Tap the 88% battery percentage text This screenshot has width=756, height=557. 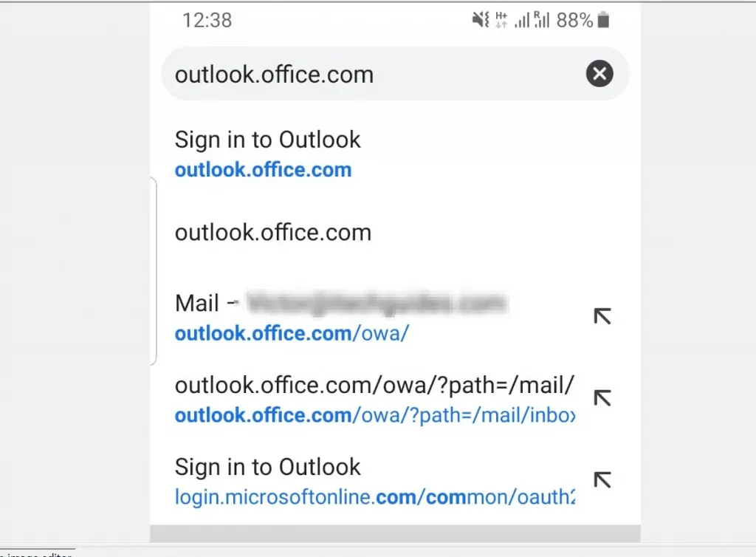pos(574,21)
